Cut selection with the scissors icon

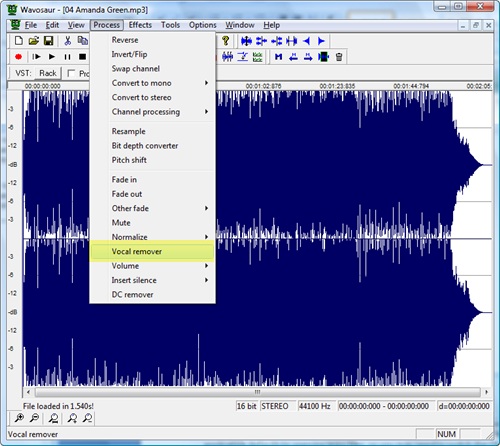68,41
